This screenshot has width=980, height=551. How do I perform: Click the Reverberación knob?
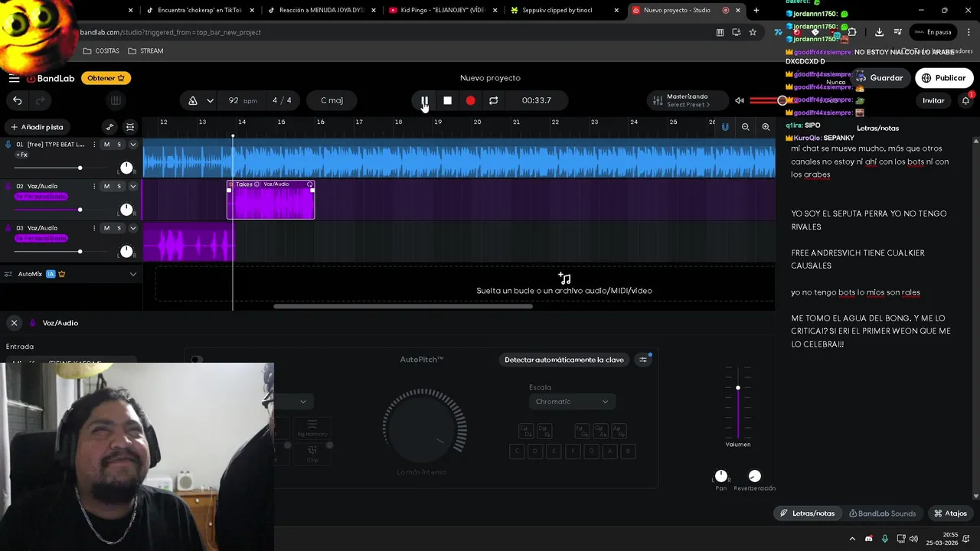pyautogui.click(x=754, y=476)
